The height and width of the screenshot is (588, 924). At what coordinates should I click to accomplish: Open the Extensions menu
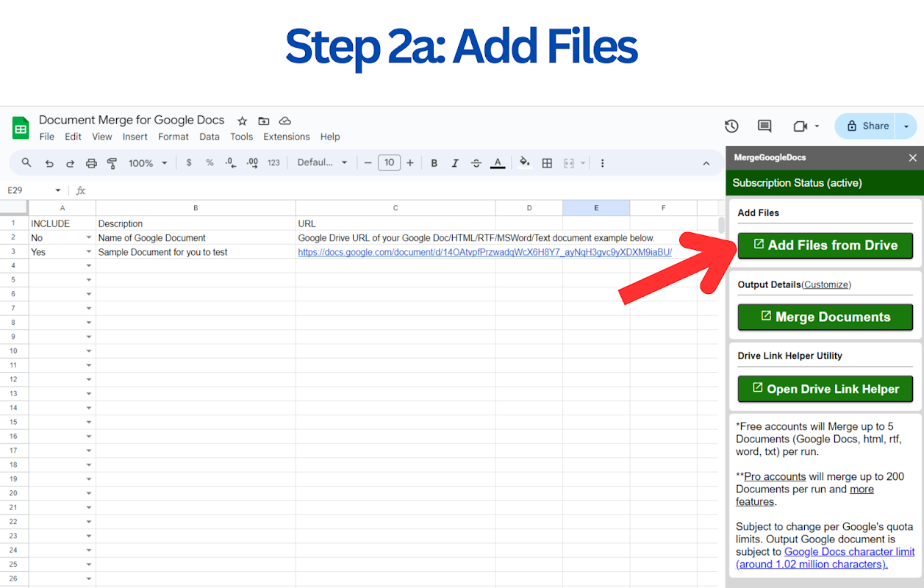click(x=286, y=137)
